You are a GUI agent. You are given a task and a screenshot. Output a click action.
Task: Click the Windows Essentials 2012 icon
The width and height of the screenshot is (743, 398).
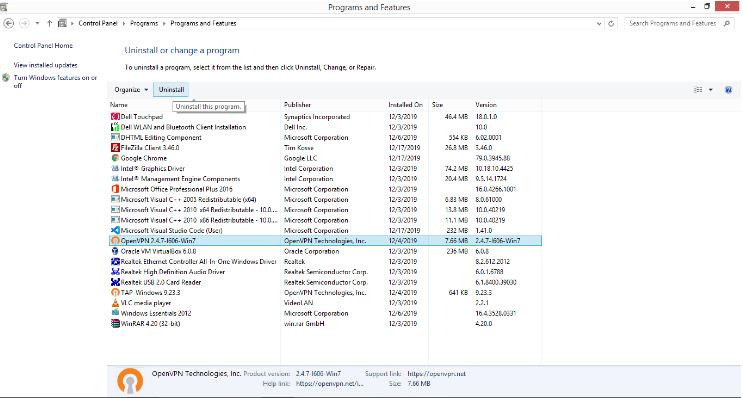(115, 313)
